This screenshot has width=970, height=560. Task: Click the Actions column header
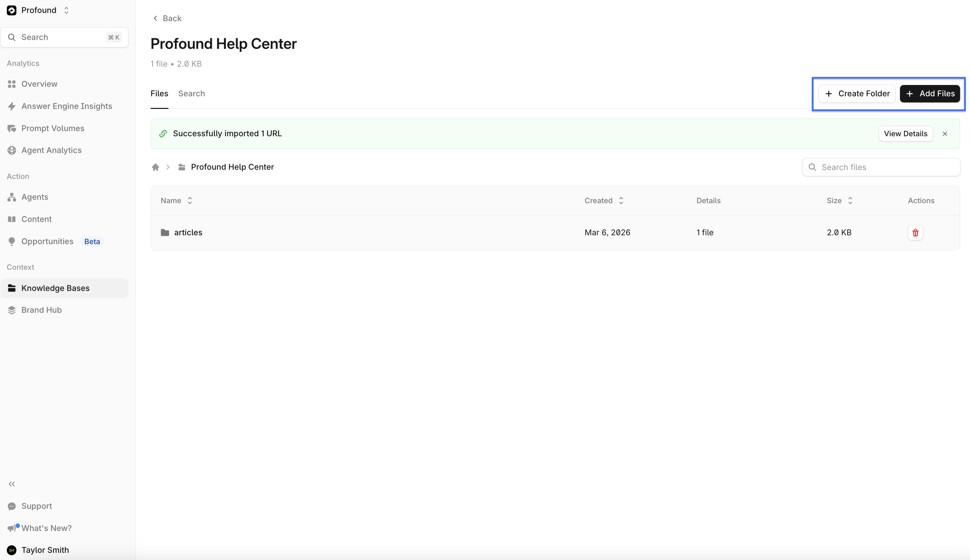[x=921, y=200]
